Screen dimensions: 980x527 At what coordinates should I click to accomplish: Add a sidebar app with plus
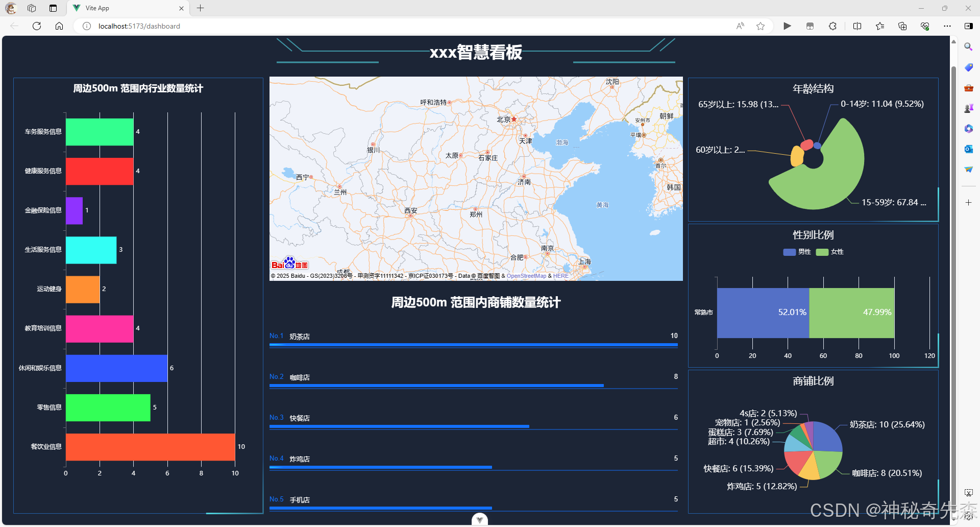(x=968, y=203)
